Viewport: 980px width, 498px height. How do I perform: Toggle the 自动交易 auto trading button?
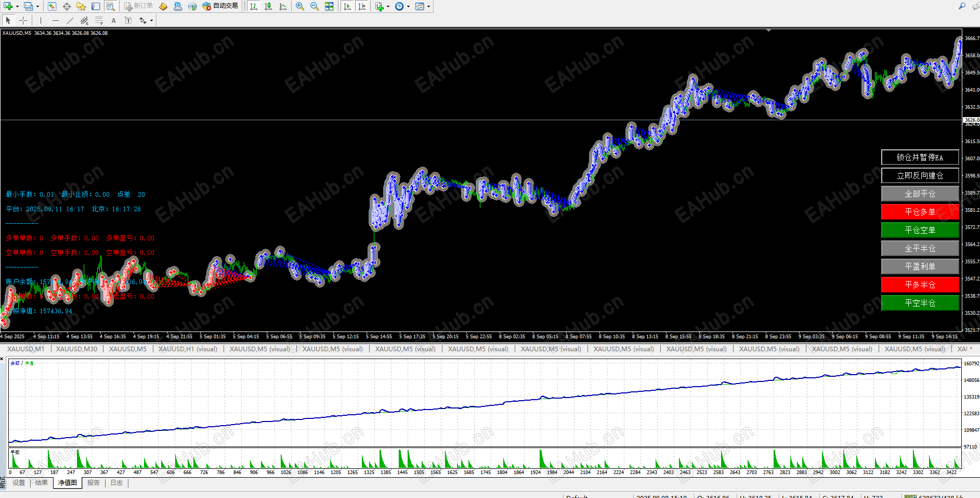[220, 6]
